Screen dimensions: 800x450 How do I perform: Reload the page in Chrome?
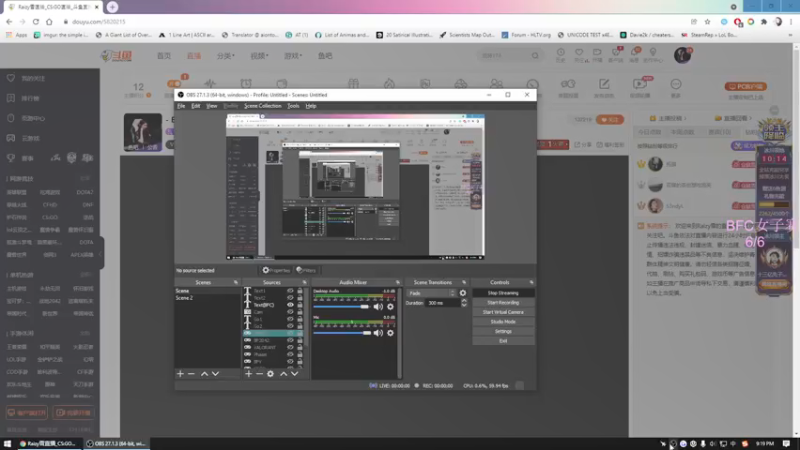pyautogui.click(x=36, y=22)
